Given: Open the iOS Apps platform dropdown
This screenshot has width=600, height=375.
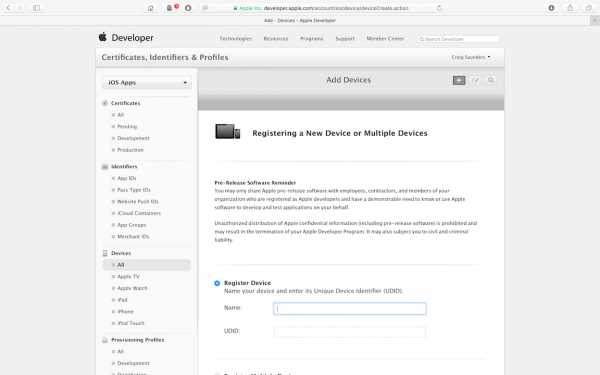Looking at the screenshot, I should [x=147, y=83].
